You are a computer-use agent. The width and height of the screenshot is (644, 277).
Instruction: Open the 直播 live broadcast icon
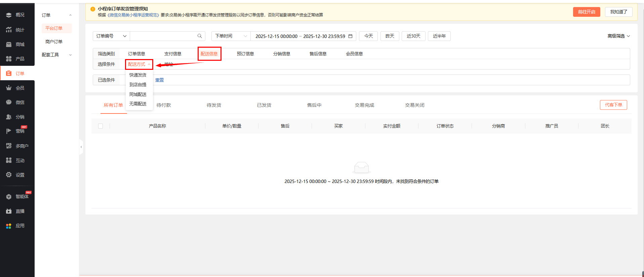coord(9,211)
